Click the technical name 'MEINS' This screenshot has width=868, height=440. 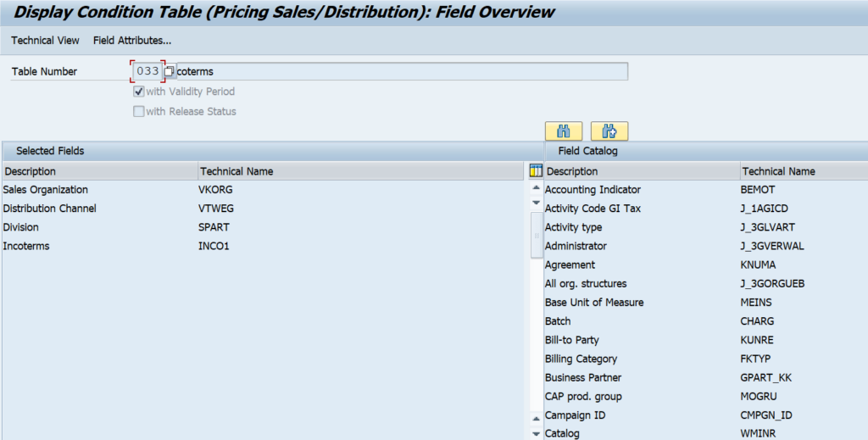(x=755, y=302)
